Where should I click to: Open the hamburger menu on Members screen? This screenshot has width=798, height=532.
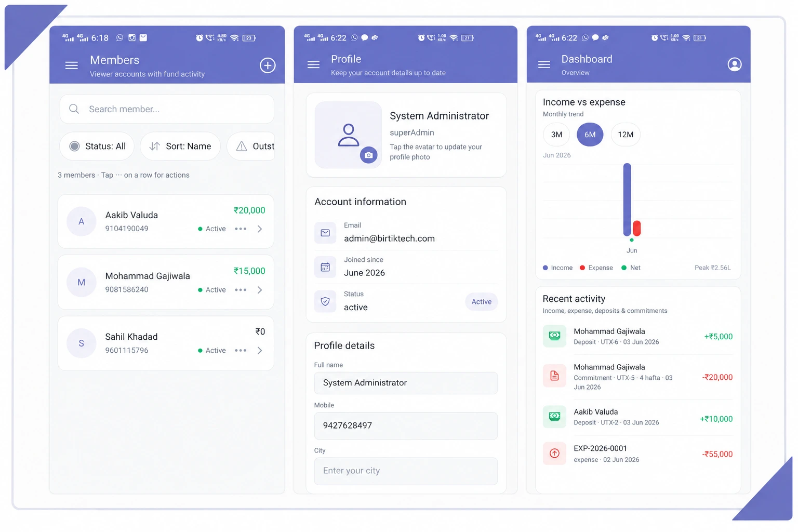(x=72, y=65)
